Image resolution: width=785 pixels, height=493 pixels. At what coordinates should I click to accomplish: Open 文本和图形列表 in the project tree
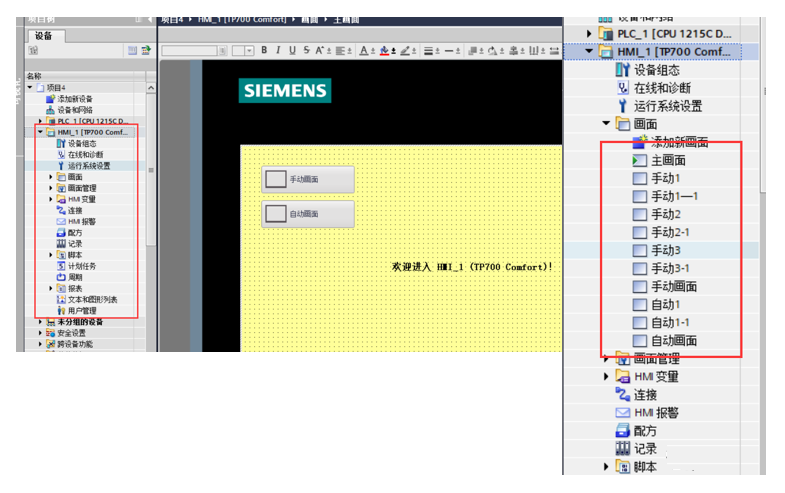(x=93, y=299)
